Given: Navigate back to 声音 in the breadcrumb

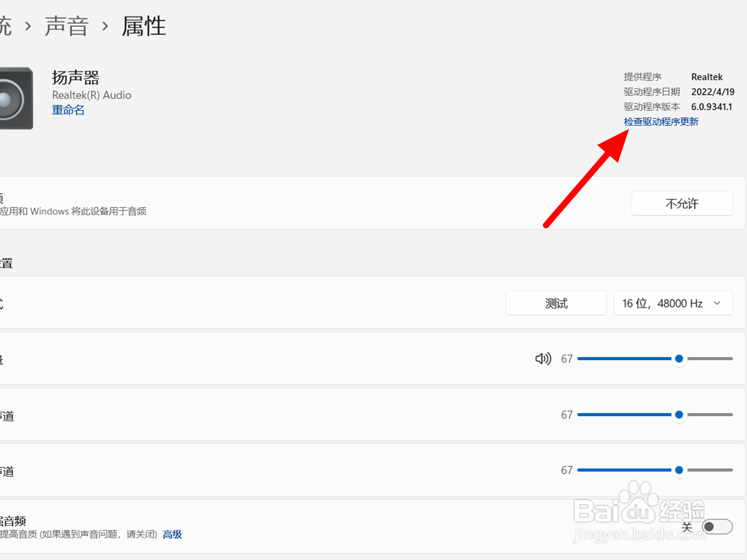Looking at the screenshot, I should (x=66, y=26).
